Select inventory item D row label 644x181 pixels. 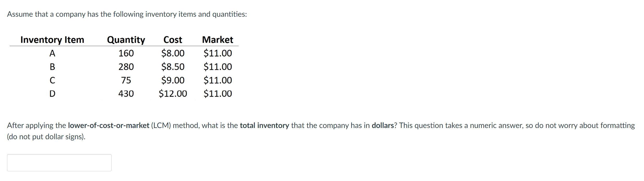(53, 94)
